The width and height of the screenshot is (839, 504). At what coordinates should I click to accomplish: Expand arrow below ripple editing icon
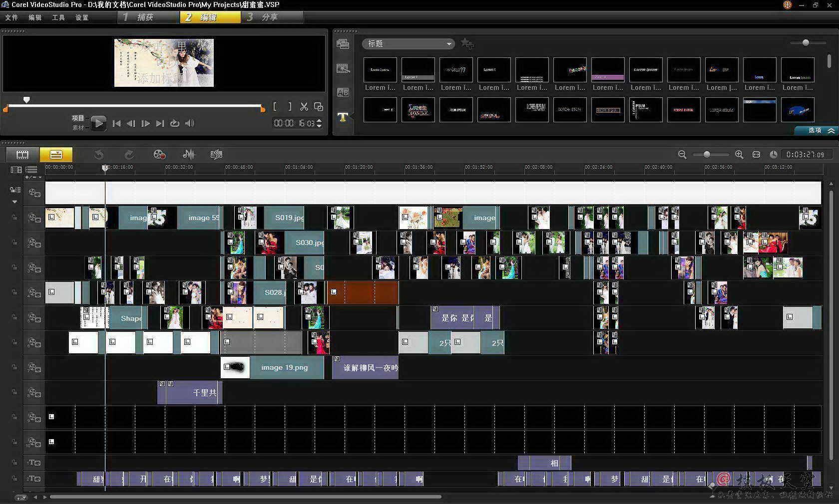15,202
